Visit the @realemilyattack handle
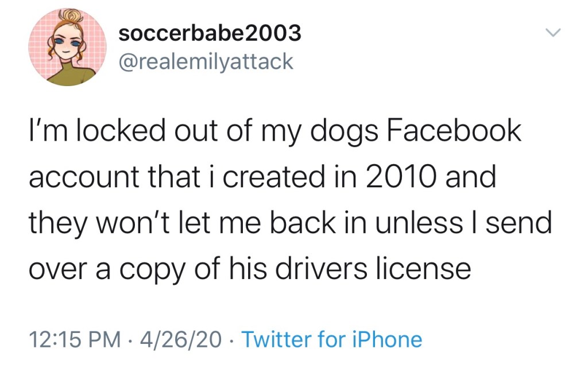 pos(206,61)
